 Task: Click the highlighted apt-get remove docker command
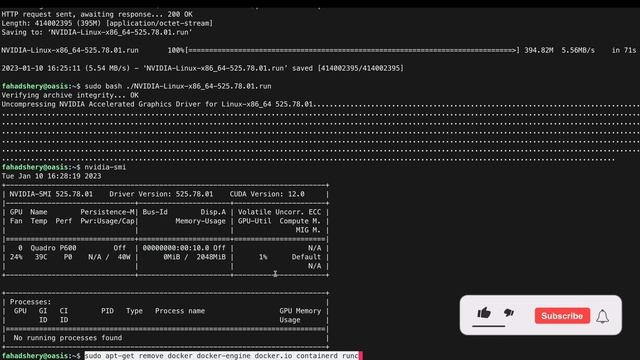222,356
